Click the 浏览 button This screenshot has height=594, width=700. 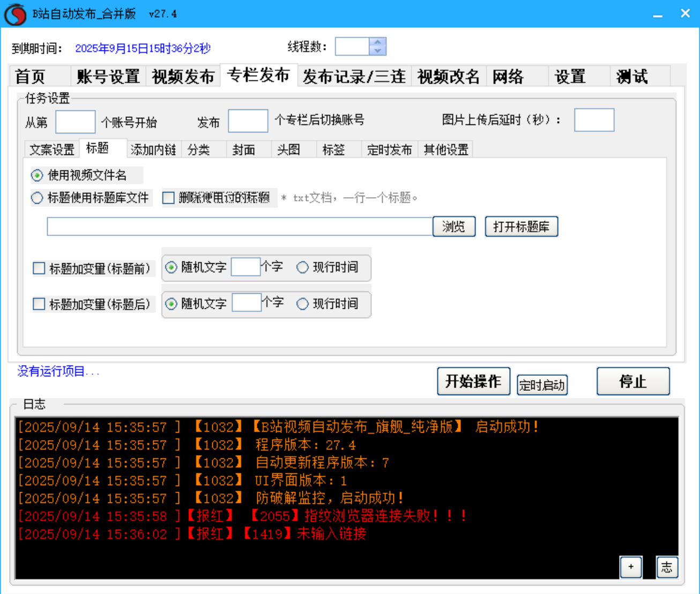(453, 226)
